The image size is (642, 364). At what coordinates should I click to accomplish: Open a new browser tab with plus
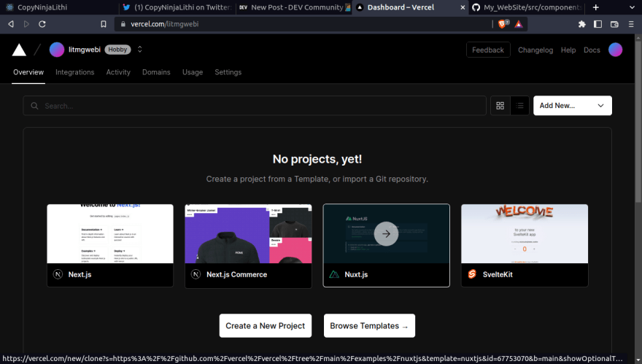(596, 7)
